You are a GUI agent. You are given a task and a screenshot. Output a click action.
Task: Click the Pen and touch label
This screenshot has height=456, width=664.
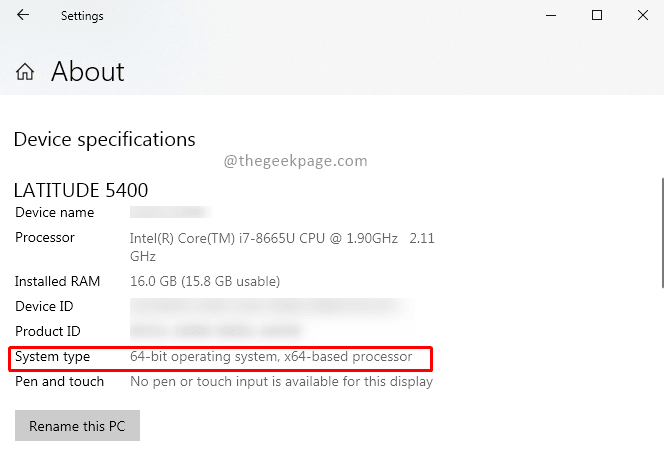point(59,382)
